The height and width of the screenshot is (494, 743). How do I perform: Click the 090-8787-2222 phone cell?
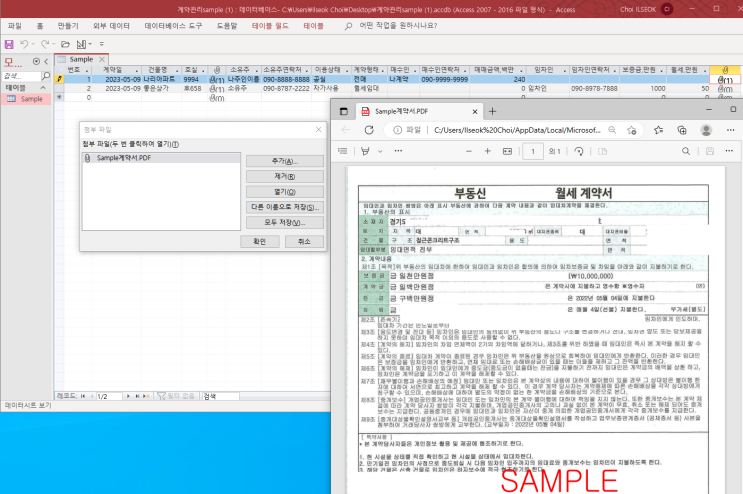[286, 89]
